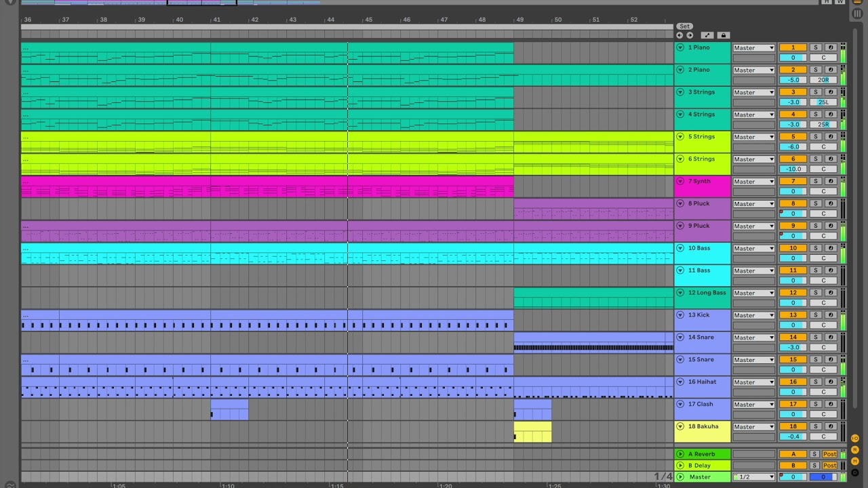
Task: Arm the 13 Kick track for recording
Action: point(830,315)
